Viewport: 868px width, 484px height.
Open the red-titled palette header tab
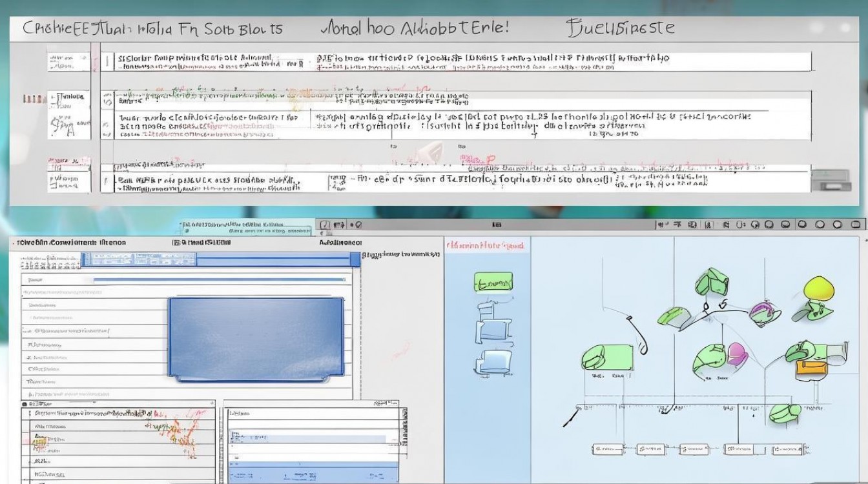point(486,246)
